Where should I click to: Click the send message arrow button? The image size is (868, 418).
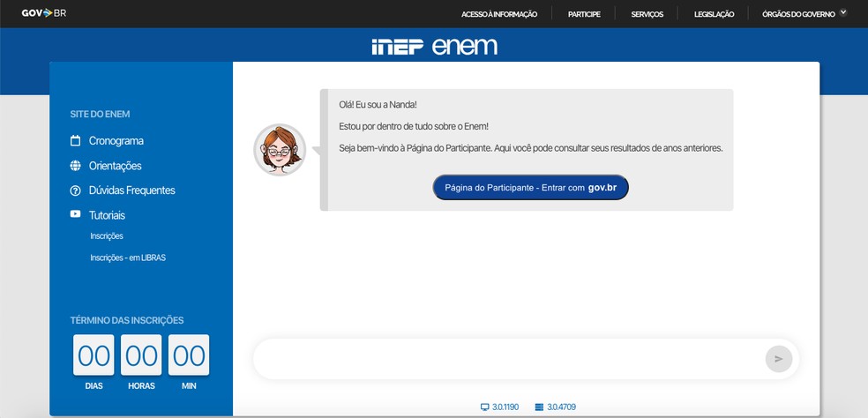tap(779, 359)
